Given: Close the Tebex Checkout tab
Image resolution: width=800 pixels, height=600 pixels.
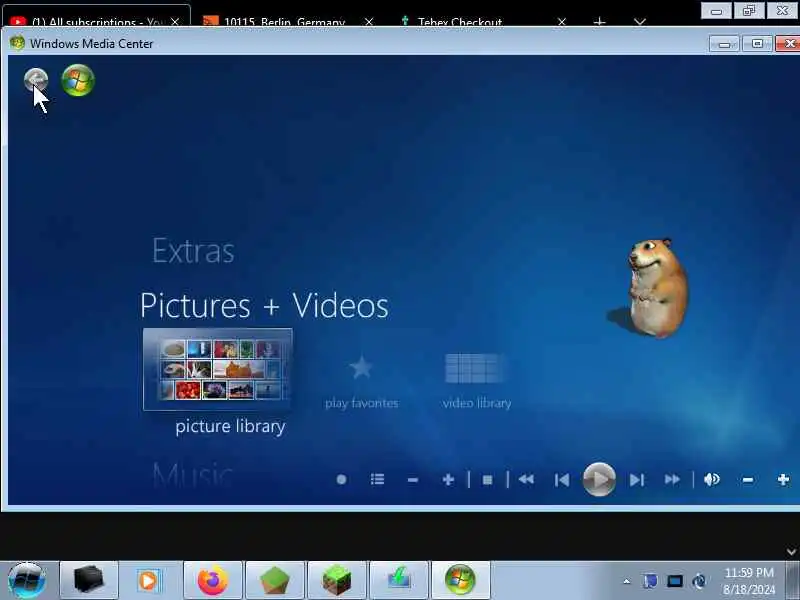Looking at the screenshot, I should coord(562,22).
